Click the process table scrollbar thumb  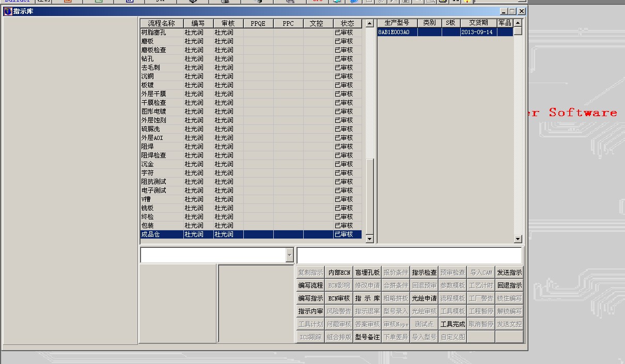click(369, 196)
